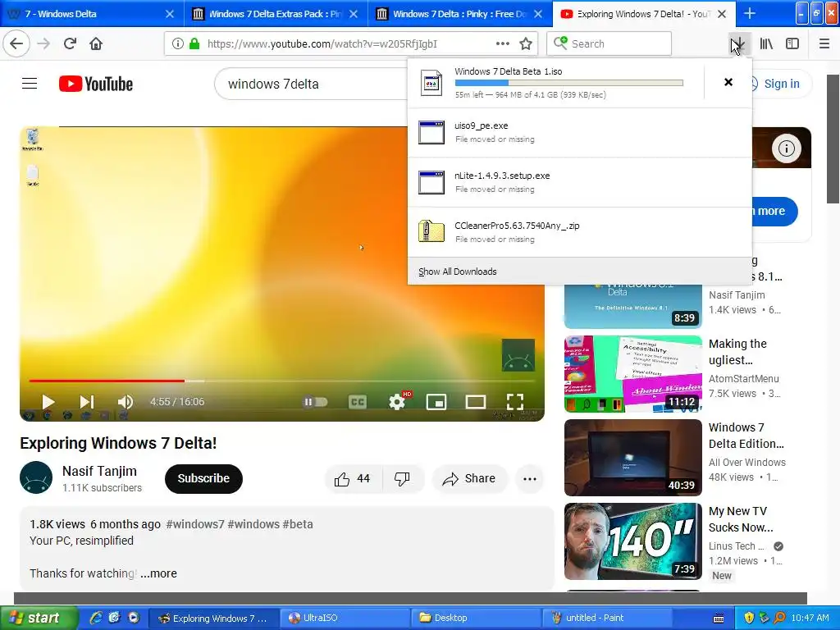The width and height of the screenshot is (840, 630).
Task: Open the YouTube guide hamburger menu
Action: (30, 84)
